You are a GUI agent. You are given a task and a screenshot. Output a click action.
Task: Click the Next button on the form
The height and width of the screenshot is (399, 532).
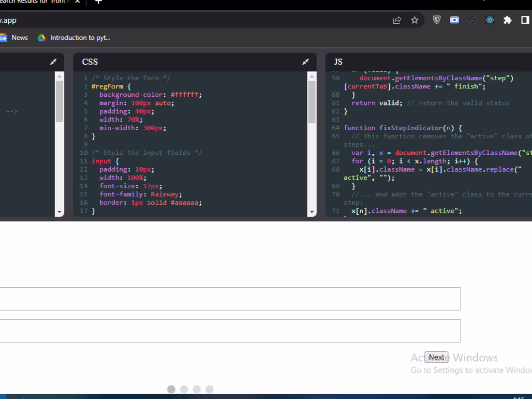tap(436, 357)
